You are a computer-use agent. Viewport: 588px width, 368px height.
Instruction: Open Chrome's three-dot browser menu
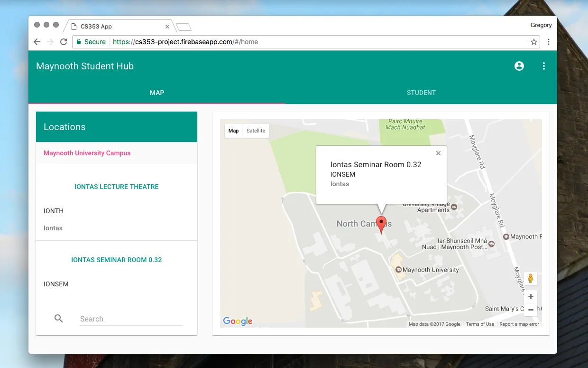pyautogui.click(x=549, y=42)
